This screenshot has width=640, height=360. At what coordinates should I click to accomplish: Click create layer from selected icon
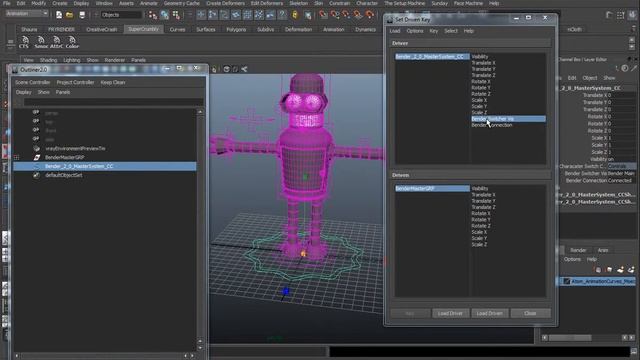[x=631, y=270]
